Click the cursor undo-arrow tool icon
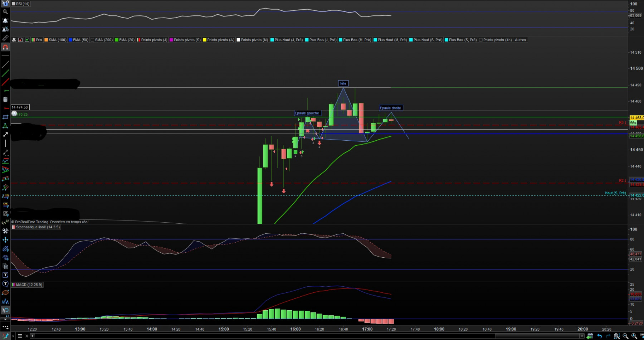 pyautogui.click(x=5, y=310)
